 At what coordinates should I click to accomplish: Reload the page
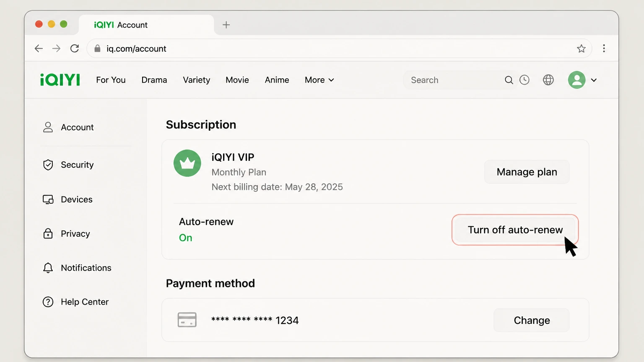point(75,49)
